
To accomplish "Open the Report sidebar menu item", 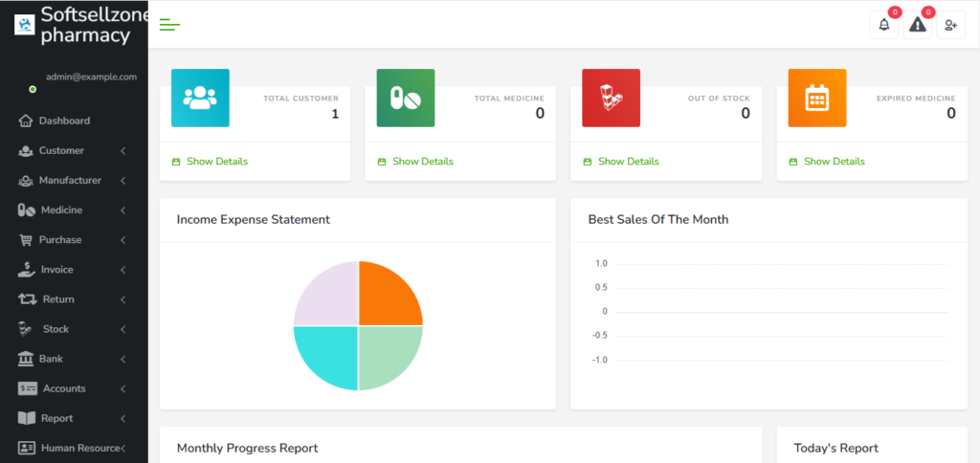I will [56, 419].
